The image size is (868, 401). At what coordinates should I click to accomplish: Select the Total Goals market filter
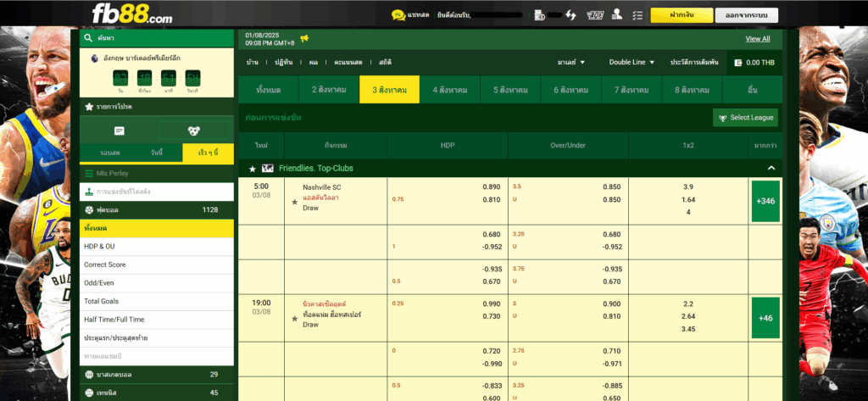click(157, 301)
